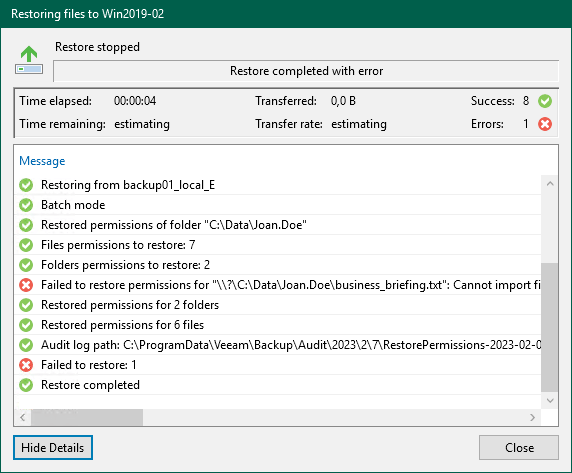Click the vertical scrollbar down arrow
572x473 pixels.
(x=550, y=401)
